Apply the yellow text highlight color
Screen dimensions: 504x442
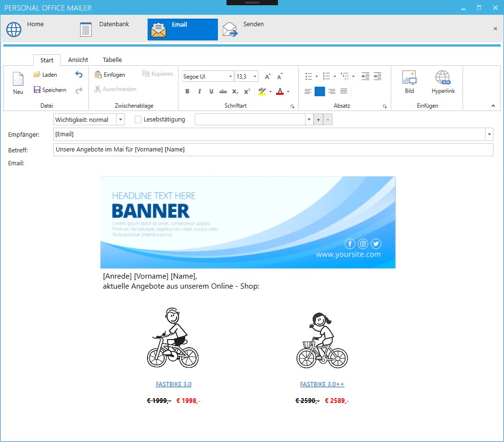[x=262, y=91]
